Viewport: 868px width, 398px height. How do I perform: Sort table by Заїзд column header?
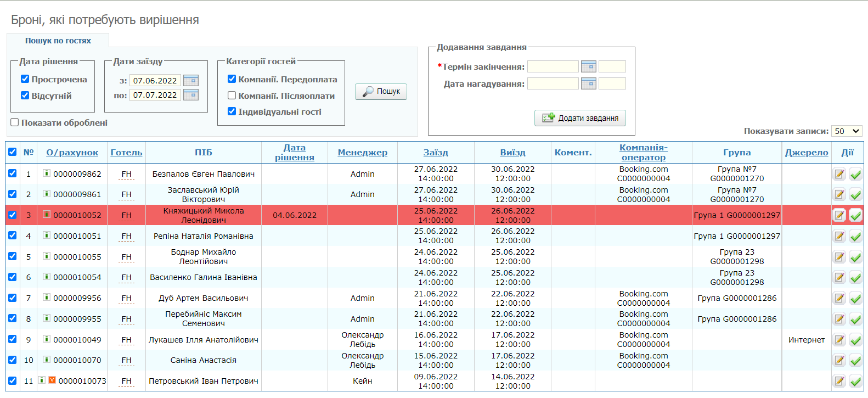(435, 153)
